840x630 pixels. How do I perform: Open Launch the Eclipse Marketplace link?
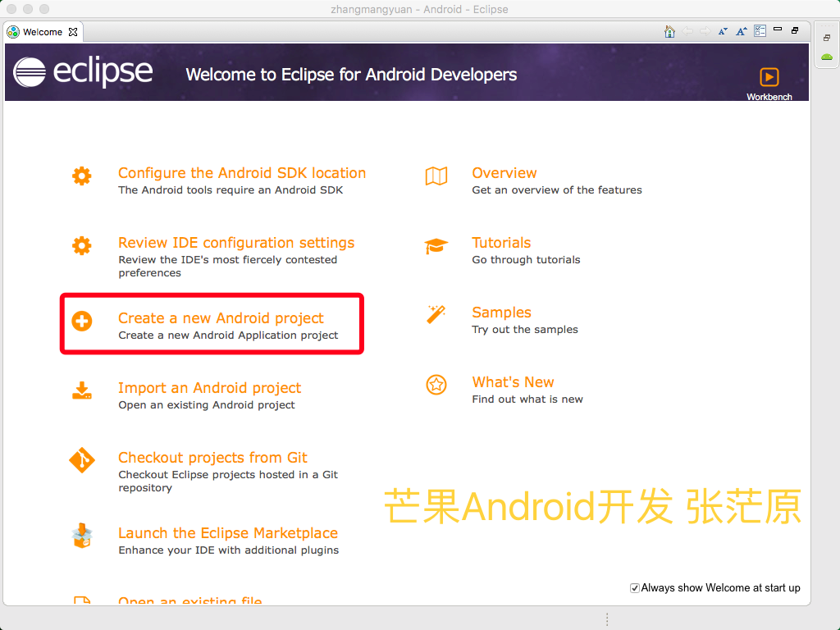click(228, 533)
